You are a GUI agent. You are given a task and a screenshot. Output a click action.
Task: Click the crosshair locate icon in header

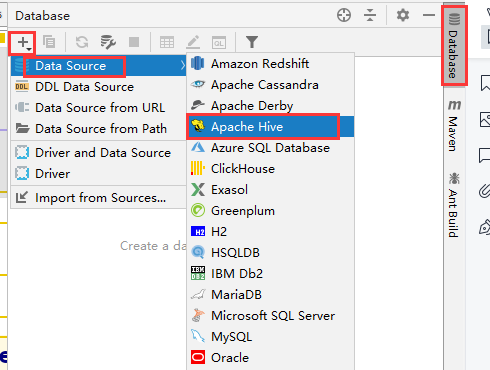pyautogui.click(x=344, y=15)
